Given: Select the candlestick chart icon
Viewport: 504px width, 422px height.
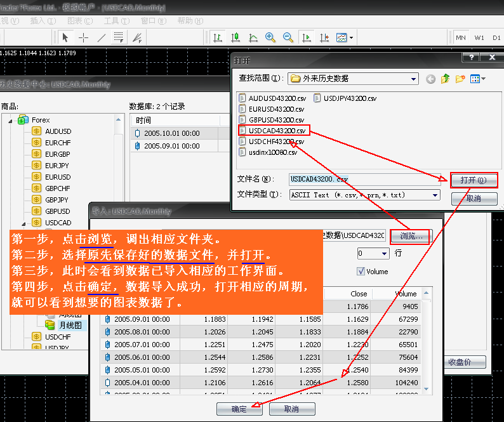Looking at the screenshot, I should coord(235,37).
